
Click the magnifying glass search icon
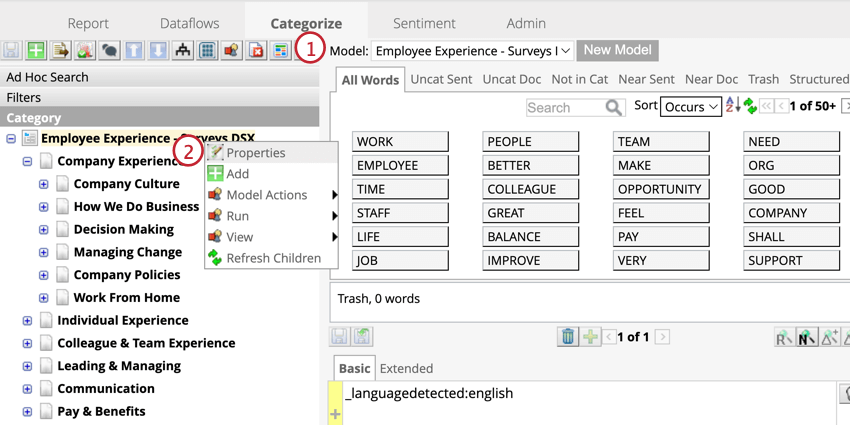(x=613, y=107)
